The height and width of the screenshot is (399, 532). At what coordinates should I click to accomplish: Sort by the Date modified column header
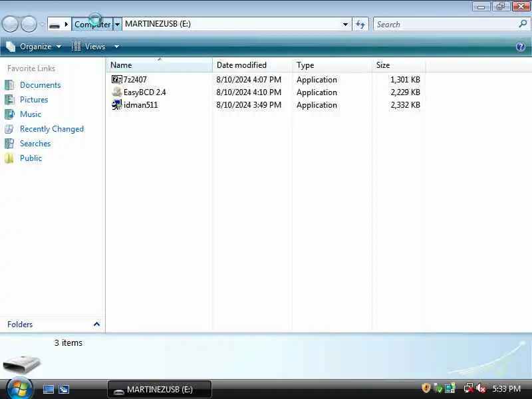253,65
